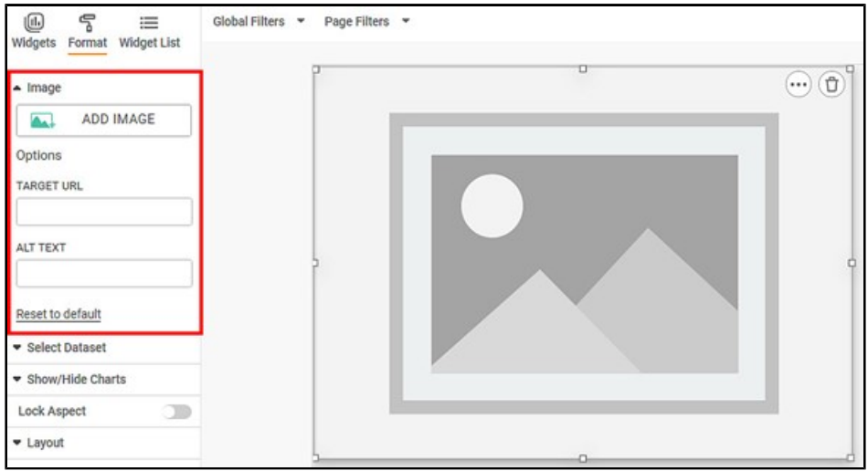
Task: Click the top-center resize handle of the widget
Action: (x=583, y=69)
